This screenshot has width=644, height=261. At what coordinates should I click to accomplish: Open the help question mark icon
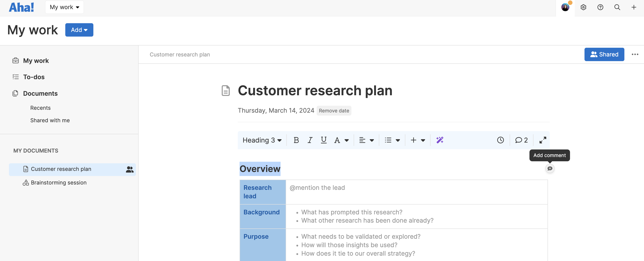[600, 7]
